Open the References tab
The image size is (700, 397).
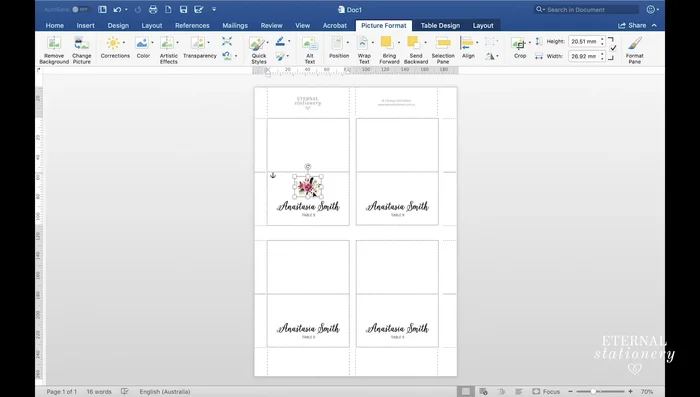pos(192,25)
